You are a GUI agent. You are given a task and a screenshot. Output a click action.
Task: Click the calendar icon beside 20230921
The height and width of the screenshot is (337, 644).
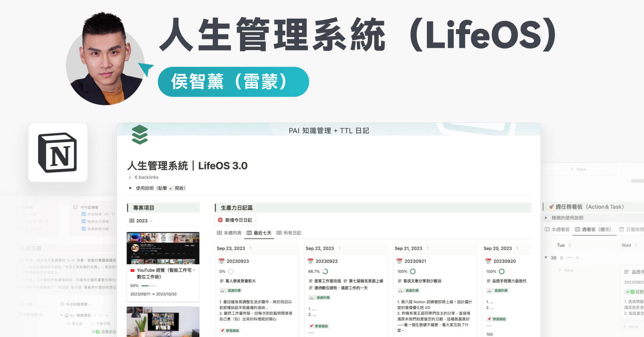399,261
